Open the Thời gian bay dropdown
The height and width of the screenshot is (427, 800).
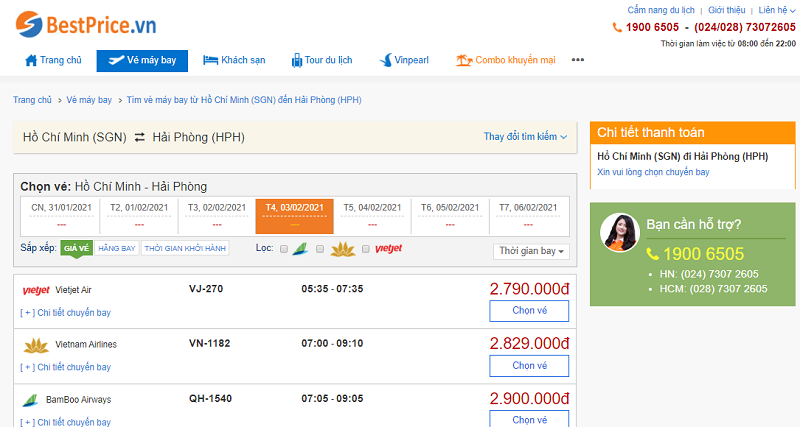(x=531, y=251)
